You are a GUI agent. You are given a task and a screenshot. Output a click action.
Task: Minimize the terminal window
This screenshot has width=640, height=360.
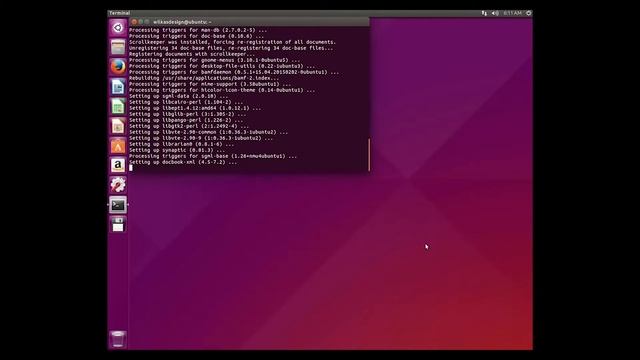click(140, 22)
